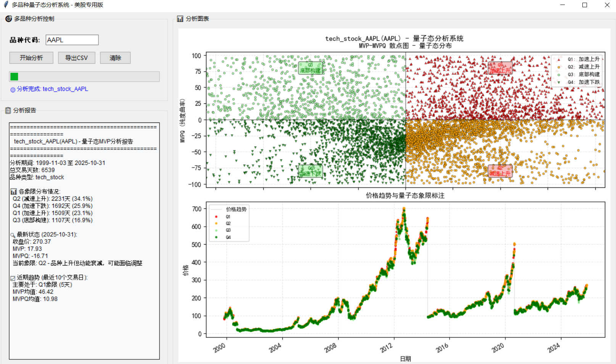Screen dimensions: 616x364
Task: Click the chart icon beside 各象限分布情况
Action: [14, 192]
